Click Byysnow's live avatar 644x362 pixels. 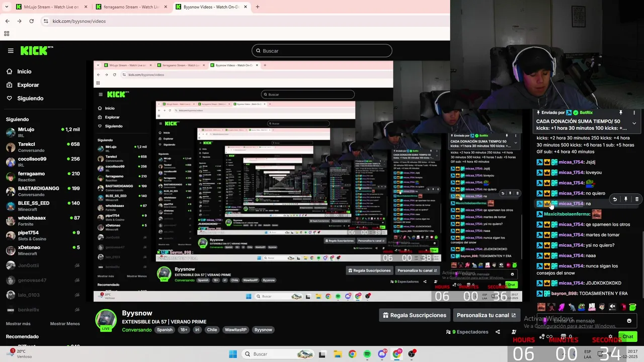(x=106, y=320)
